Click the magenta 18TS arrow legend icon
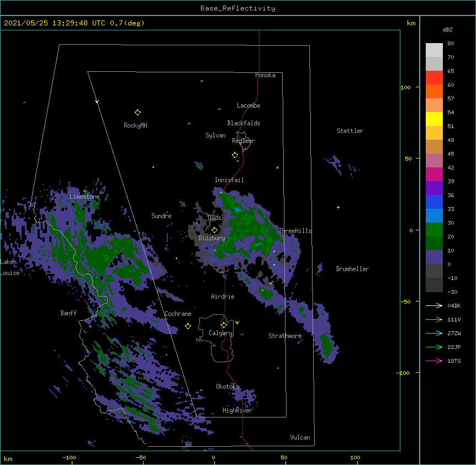Viewport: 476px width, 465px height. click(434, 361)
